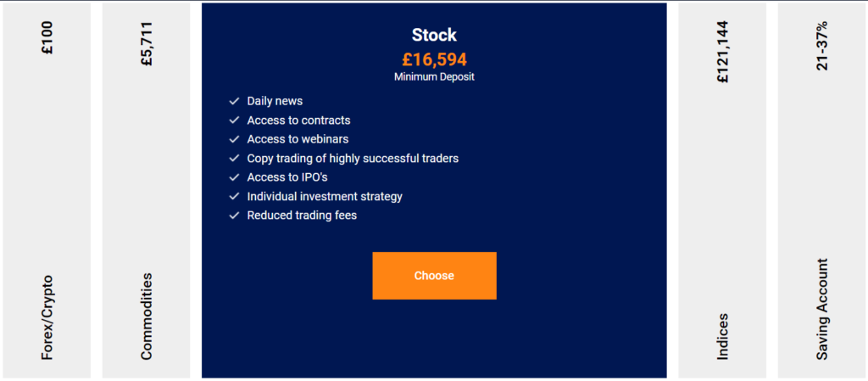Click the 21-37% Saving Account rate

(x=821, y=45)
